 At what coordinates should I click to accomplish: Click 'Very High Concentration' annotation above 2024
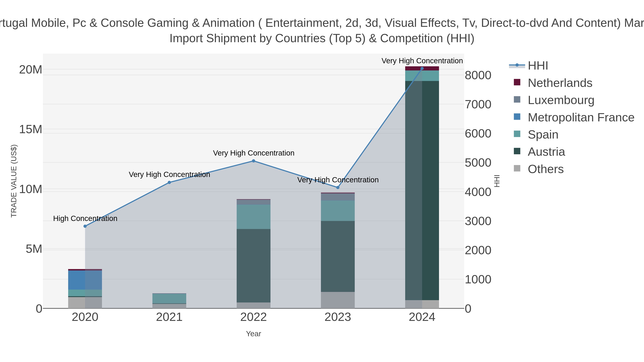[422, 61]
